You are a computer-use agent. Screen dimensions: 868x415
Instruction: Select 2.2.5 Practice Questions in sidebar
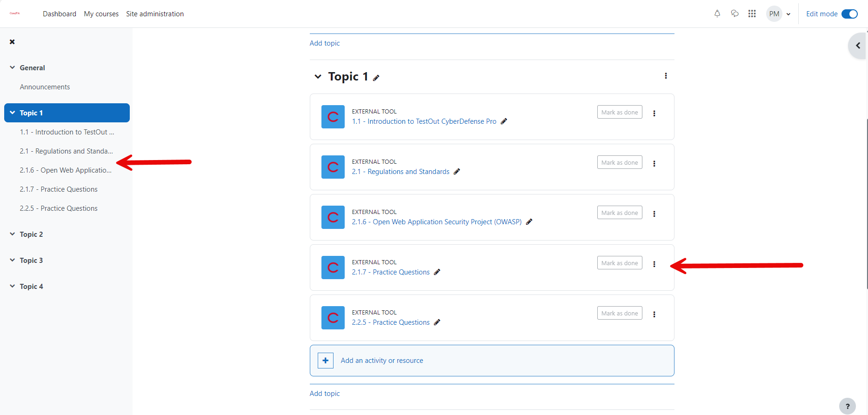[x=59, y=208]
